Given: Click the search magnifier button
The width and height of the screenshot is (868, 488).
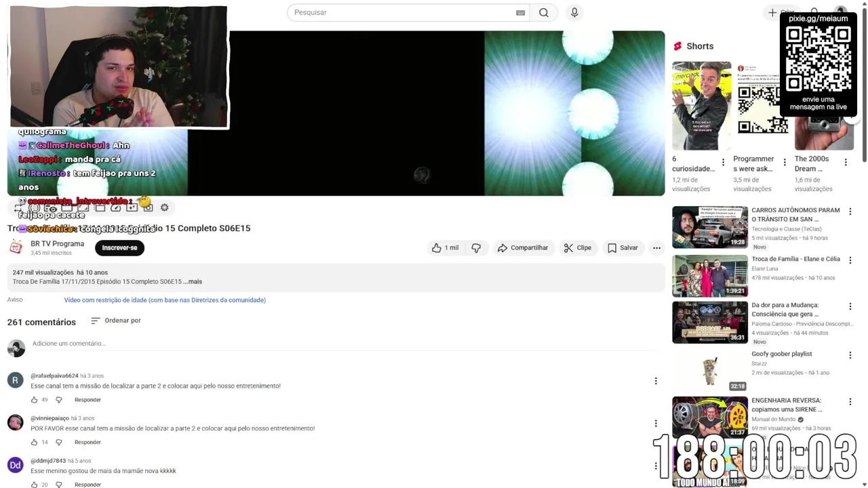Looking at the screenshot, I should pyautogui.click(x=544, y=12).
